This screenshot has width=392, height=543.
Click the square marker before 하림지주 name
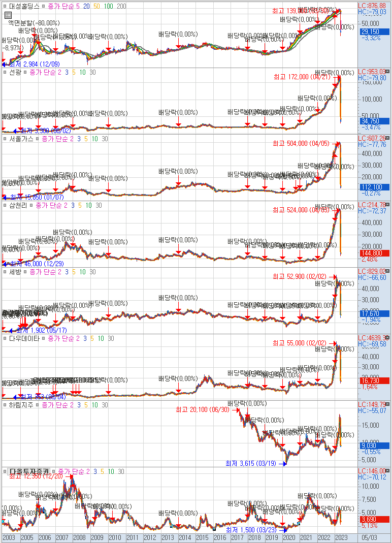click(x=5, y=405)
